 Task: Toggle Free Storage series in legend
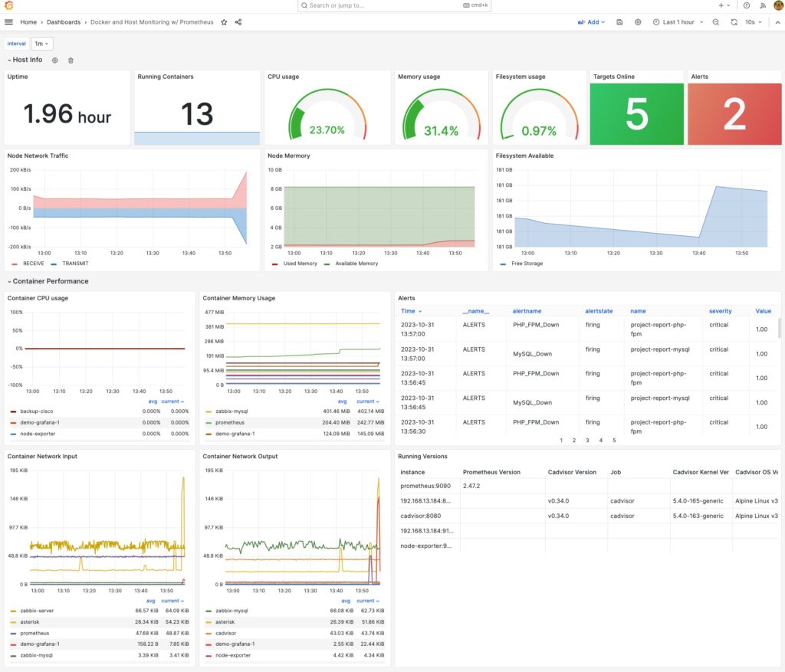coord(527,263)
